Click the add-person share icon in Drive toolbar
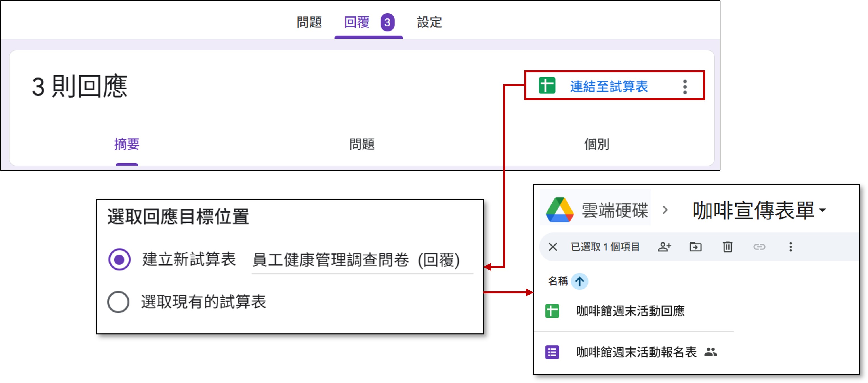 click(x=664, y=247)
